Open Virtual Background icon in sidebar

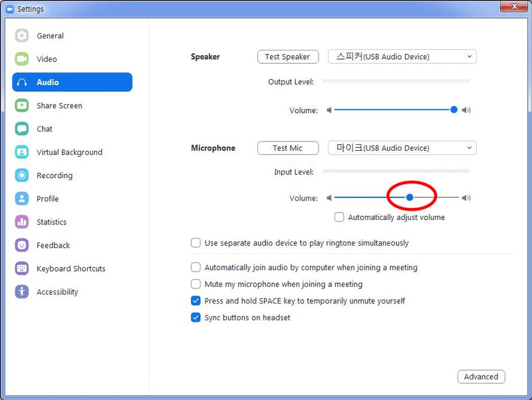tap(22, 152)
